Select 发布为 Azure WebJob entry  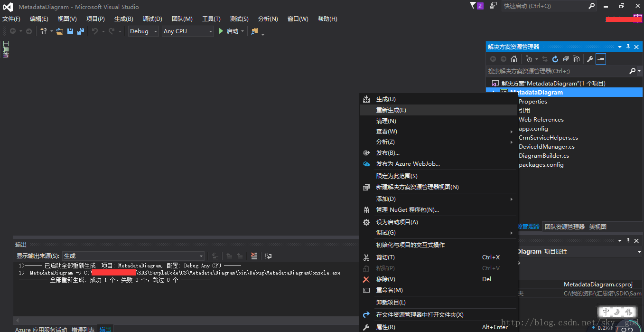[439, 164]
